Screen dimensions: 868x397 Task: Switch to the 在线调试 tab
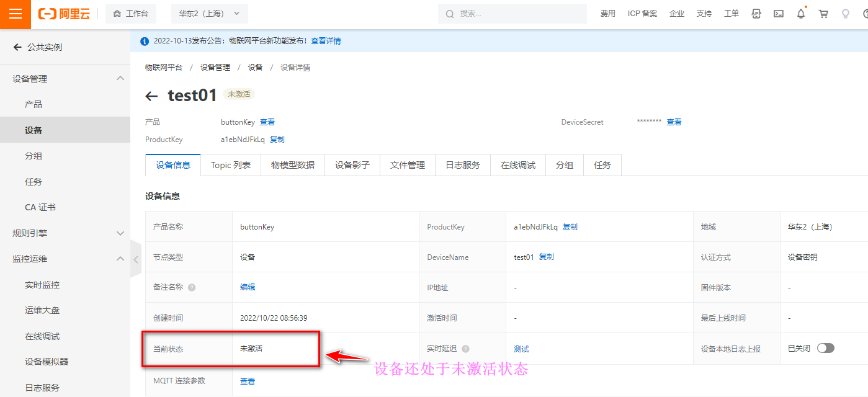(518, 165)
